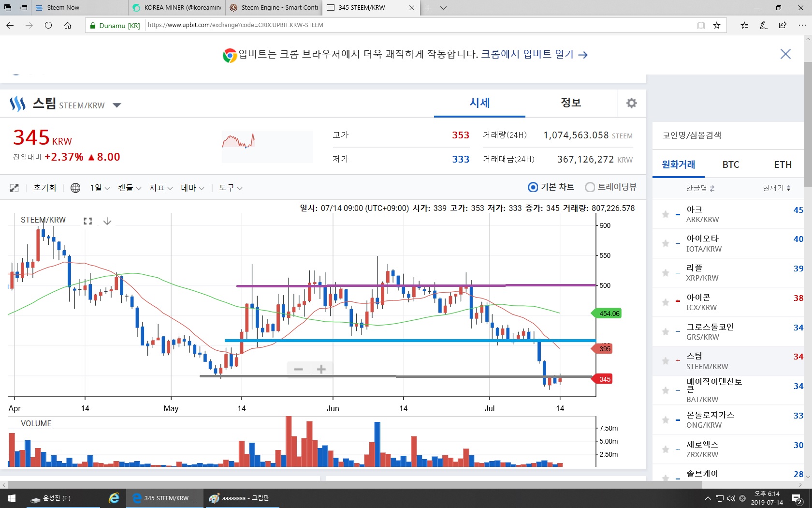Open 리플 XRP/KRW from coin list
This screenshot has width=812, height=508.
(x=728, y=273)
